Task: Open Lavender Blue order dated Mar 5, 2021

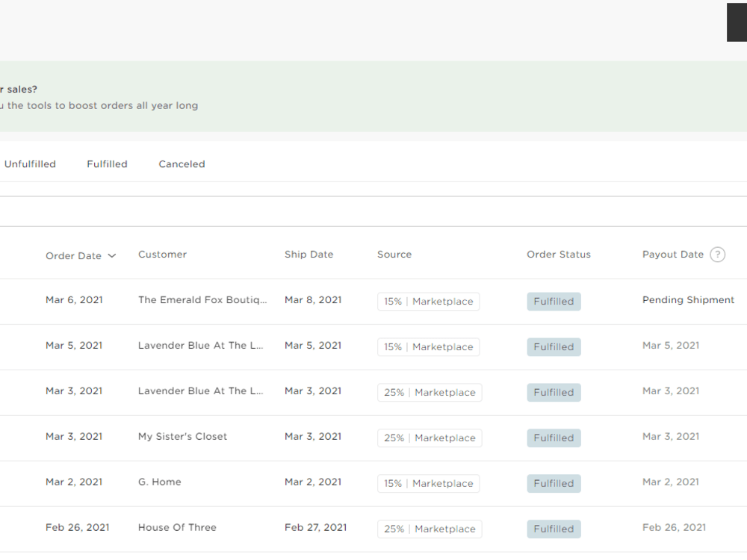Action: [200, 346]
